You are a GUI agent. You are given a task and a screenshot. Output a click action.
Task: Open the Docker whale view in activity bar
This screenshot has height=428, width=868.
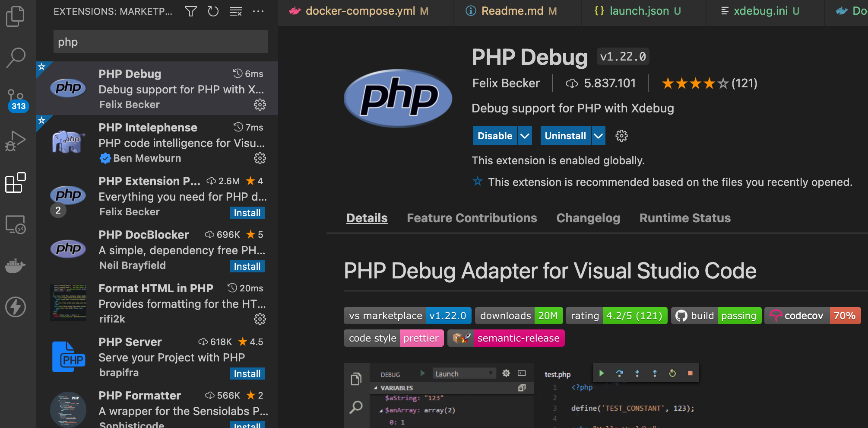(x=16, y=265)
